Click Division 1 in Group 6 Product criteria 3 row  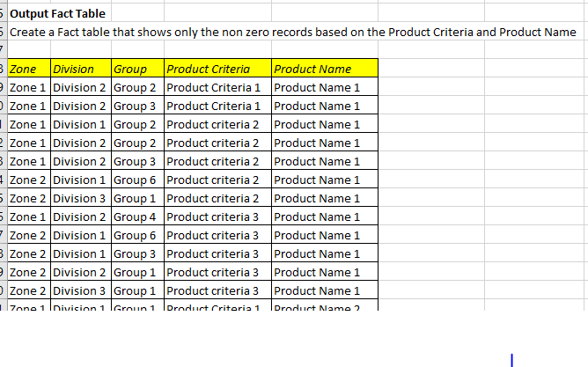[81, 235]
